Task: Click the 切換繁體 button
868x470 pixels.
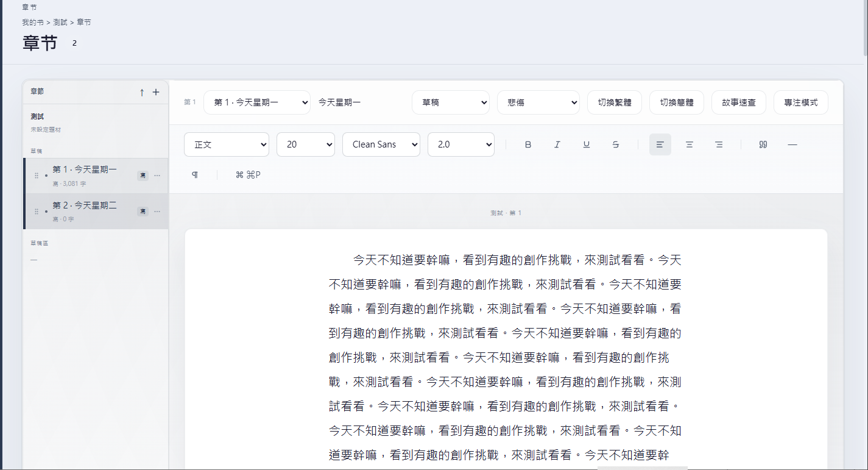Action: tap(615, 102)
